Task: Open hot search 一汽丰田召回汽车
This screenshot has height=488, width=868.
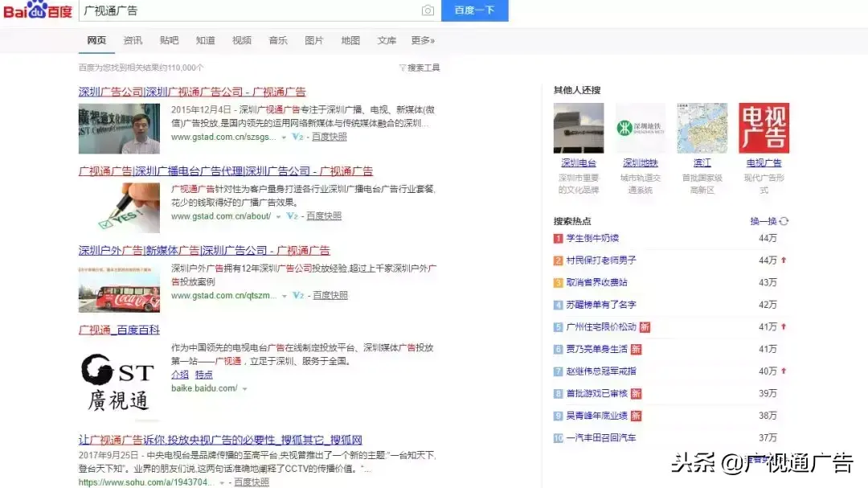Action: pos(601,437)
